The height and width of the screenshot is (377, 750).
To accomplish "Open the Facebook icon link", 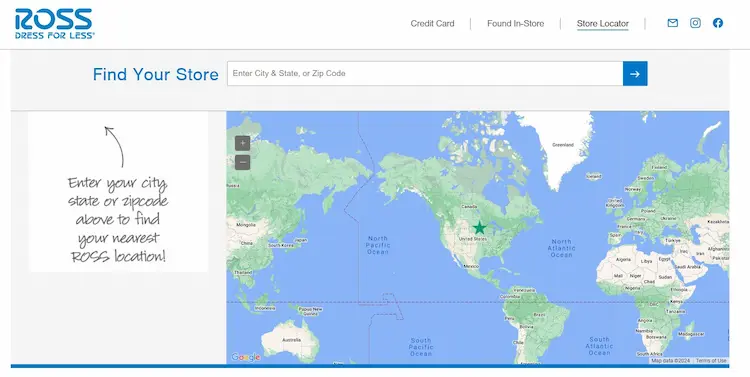I will (717, 23).
